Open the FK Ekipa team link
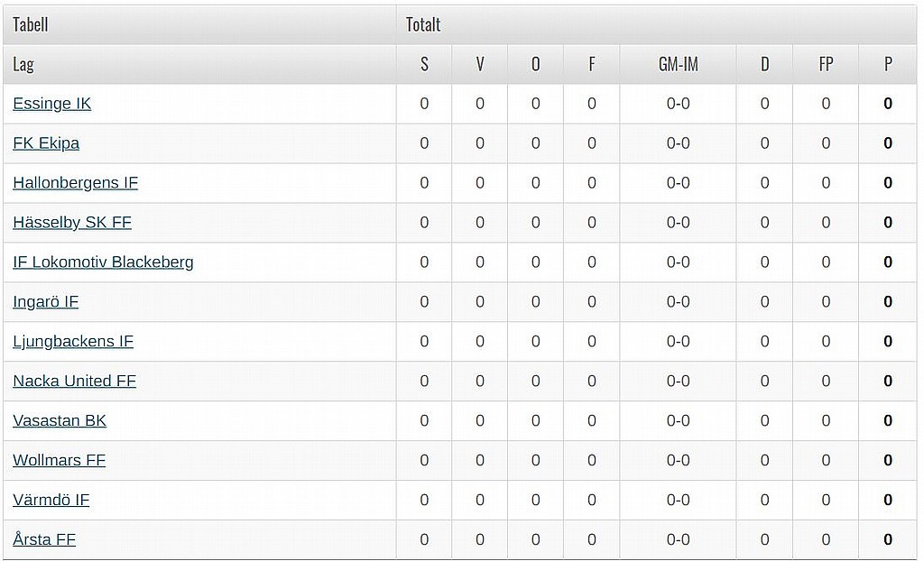This screenshot has height=561, width=924. tap(46, 143)
